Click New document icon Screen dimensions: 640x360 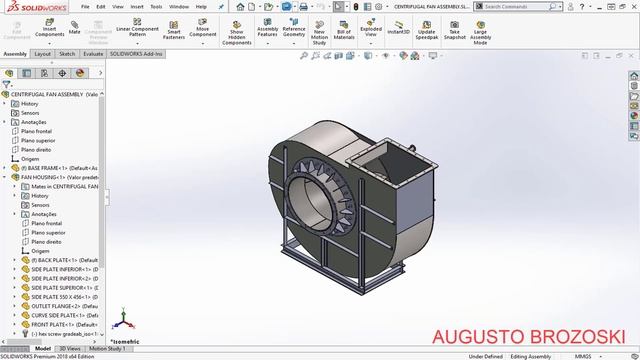click(252, 7)
